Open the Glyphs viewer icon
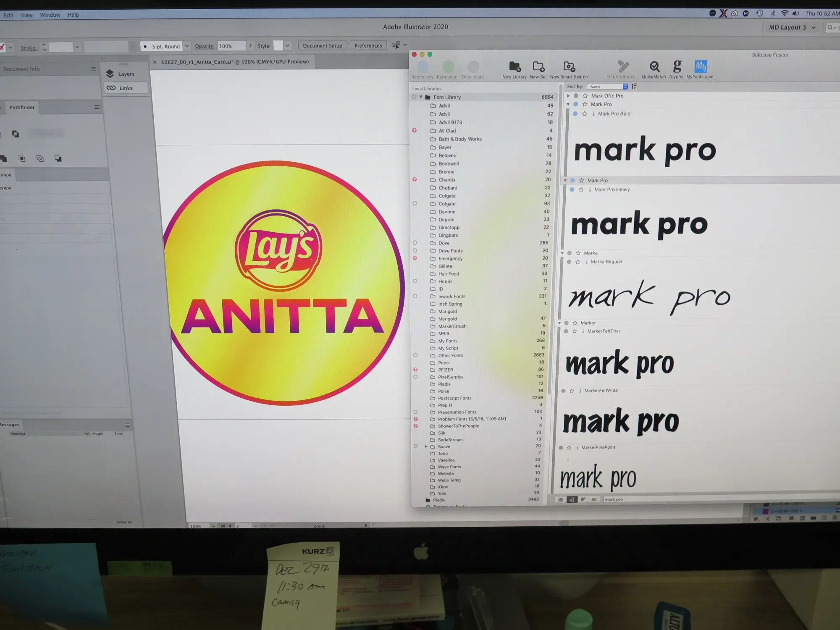840x630 pixels. coord(676,66)
